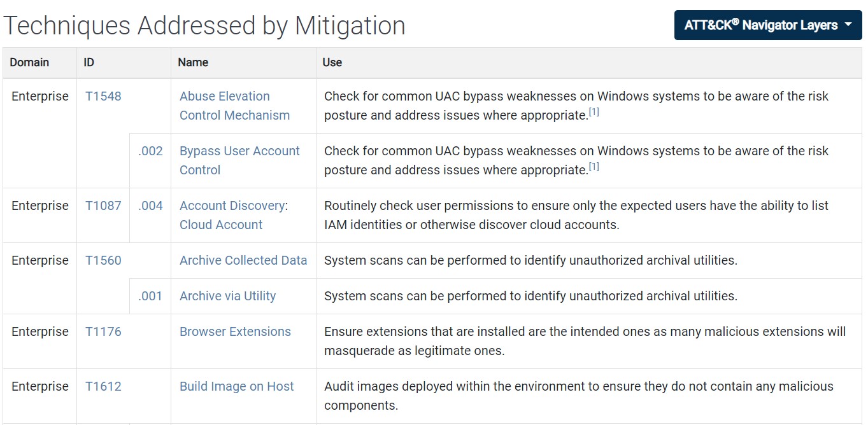Screen dimensions: 868x425
Task: Click the Name column header
Action: click(193, 62)
